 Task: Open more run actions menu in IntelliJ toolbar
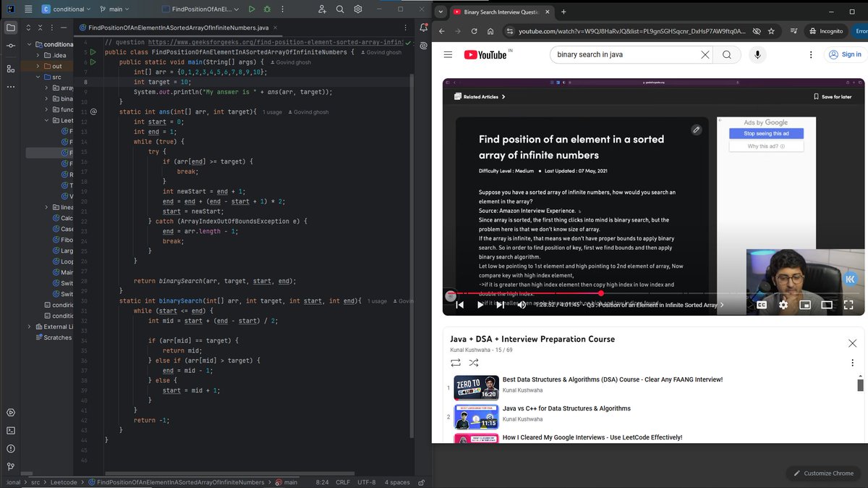[x=284, y=9]
